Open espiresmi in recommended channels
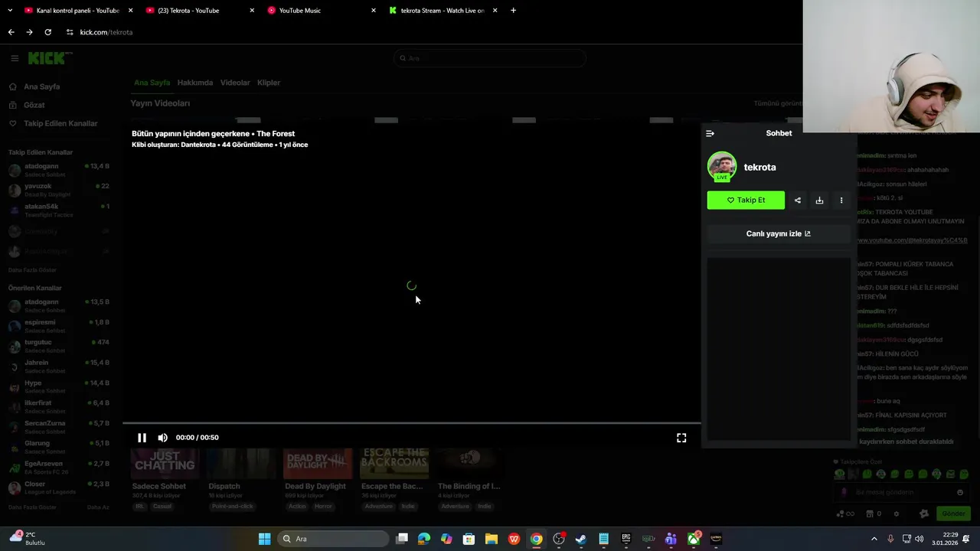 click(x=59, y=326)
